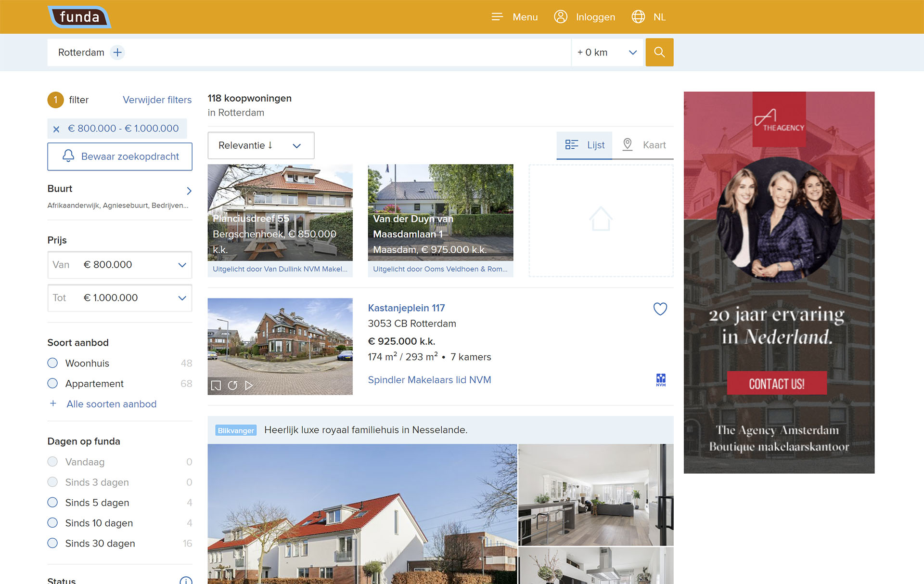Image resolution: width=924 pixels, height=584 pixels.
Task: Click the Bewaar zoekopdracht button
Action: (x=120, y=156)
